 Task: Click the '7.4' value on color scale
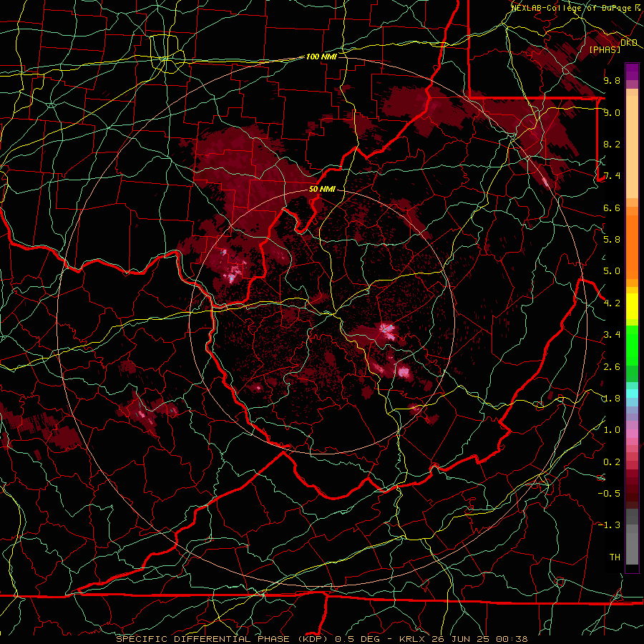point(612,176)
